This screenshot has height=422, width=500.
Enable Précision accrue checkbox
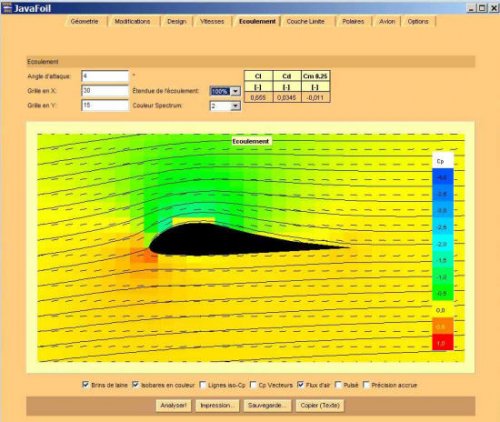click(366, 385)
